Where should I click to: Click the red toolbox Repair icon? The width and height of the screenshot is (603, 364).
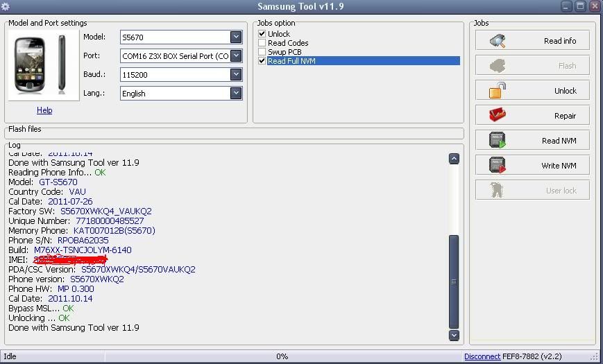(498, 115)
